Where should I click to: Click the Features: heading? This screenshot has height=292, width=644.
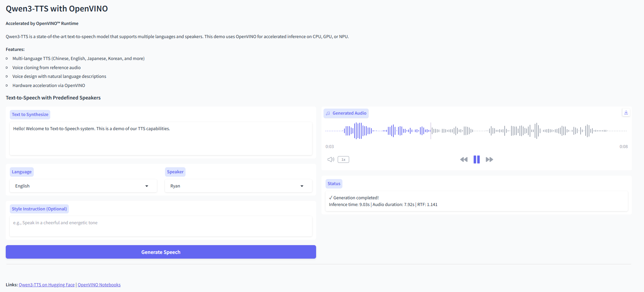[15, 50]
